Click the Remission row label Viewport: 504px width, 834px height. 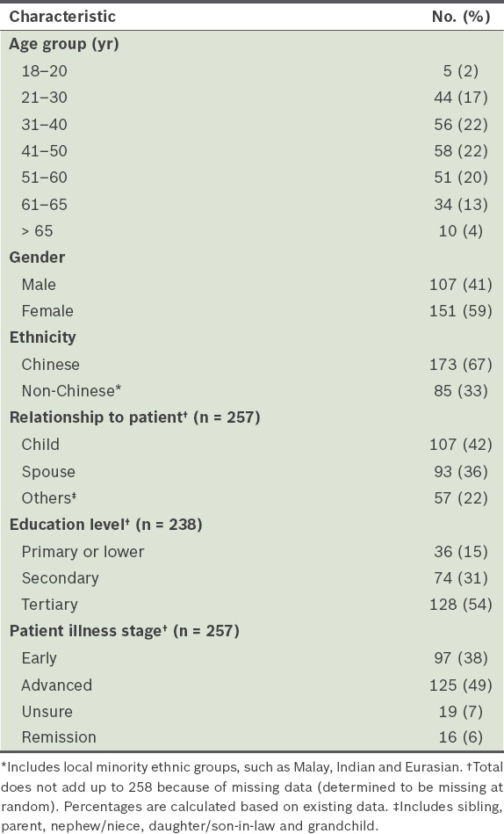pyautogui.click(x=59, y=737)
